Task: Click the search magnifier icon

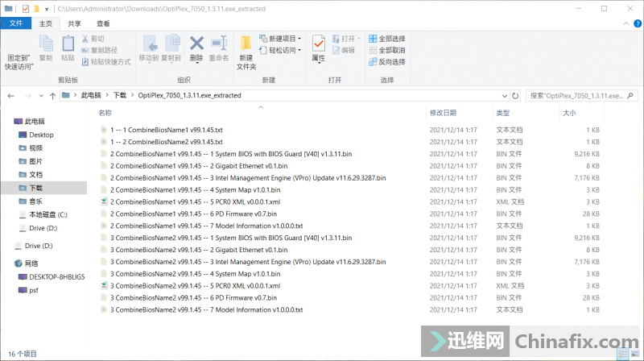Action: pyautogui.click(x=630, y=96)
